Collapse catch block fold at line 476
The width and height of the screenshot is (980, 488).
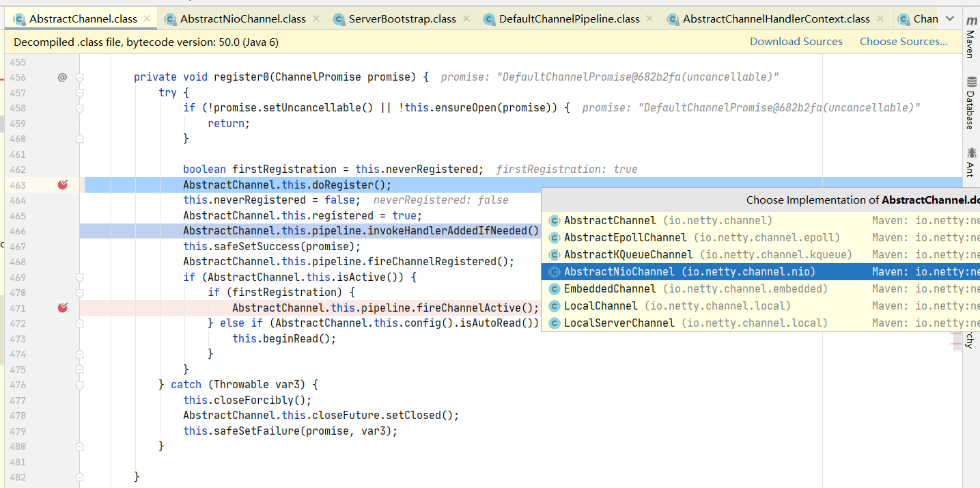point(80,385)
